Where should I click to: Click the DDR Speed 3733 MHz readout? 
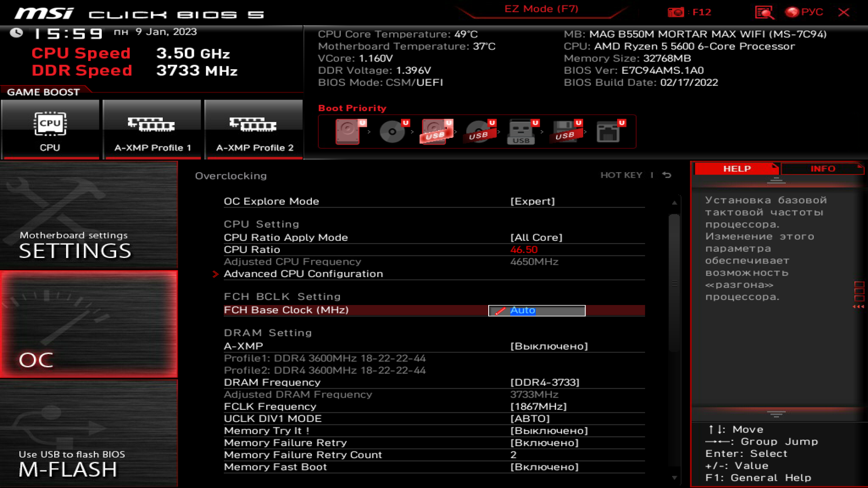[134, 71]
